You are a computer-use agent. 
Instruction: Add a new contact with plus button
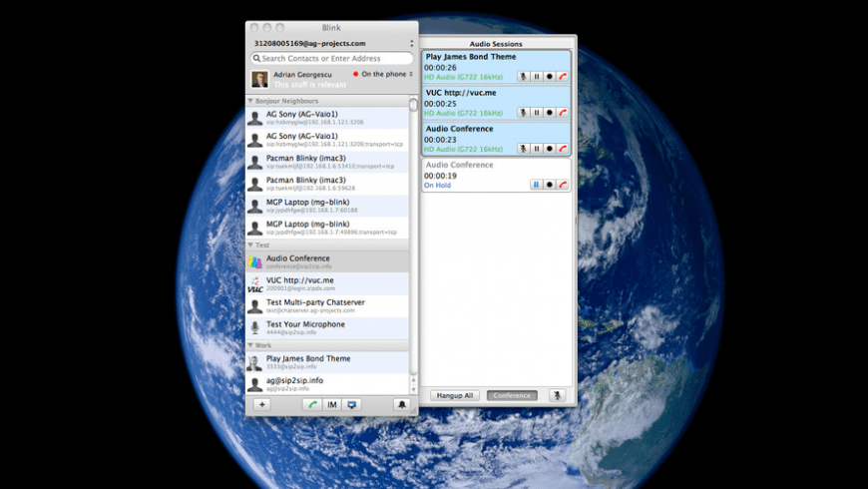(x=261, y=405)
